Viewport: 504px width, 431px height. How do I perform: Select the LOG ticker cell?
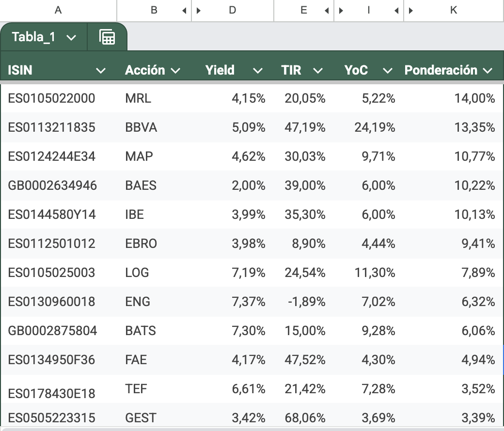click(x=154, y=273)
